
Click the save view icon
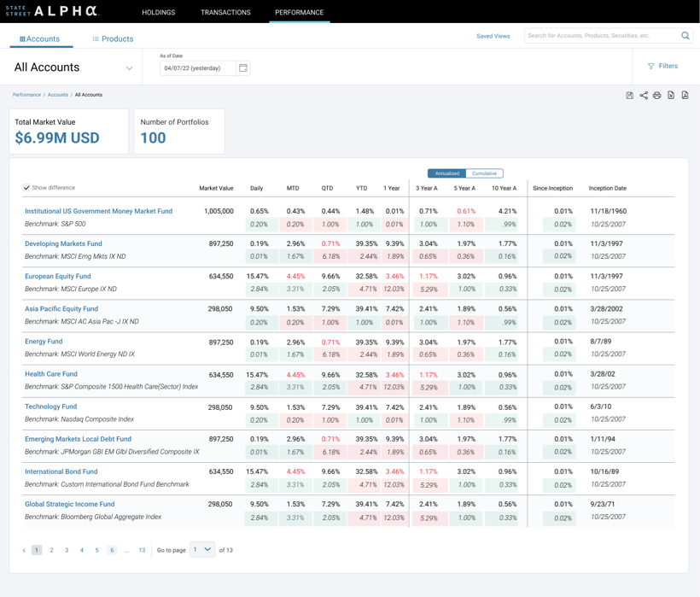coord(630,96)
